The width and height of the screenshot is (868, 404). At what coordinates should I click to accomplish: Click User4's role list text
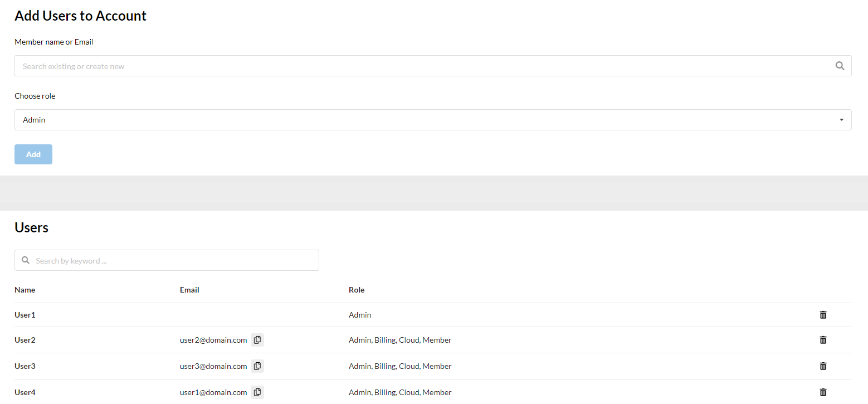(x=400, y=392)
